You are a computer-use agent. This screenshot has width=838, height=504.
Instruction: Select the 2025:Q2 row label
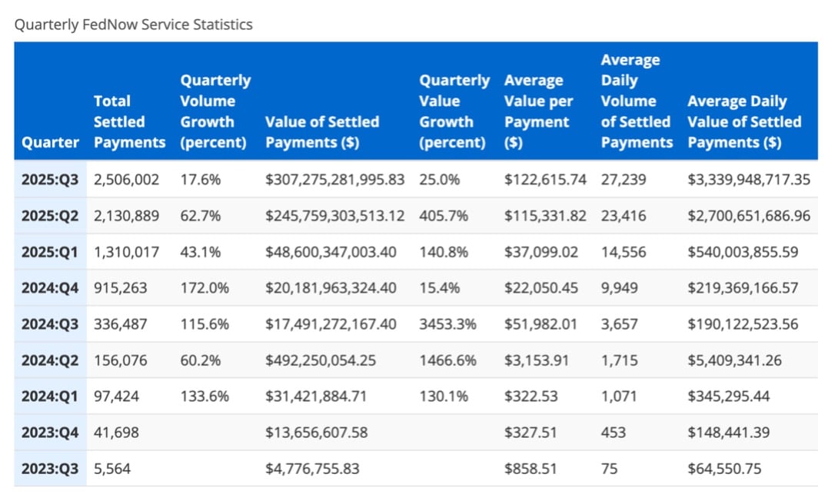point(50,216)
